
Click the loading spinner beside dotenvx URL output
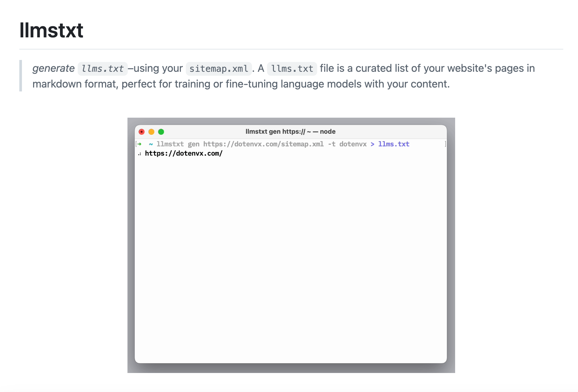pos(140,154)
